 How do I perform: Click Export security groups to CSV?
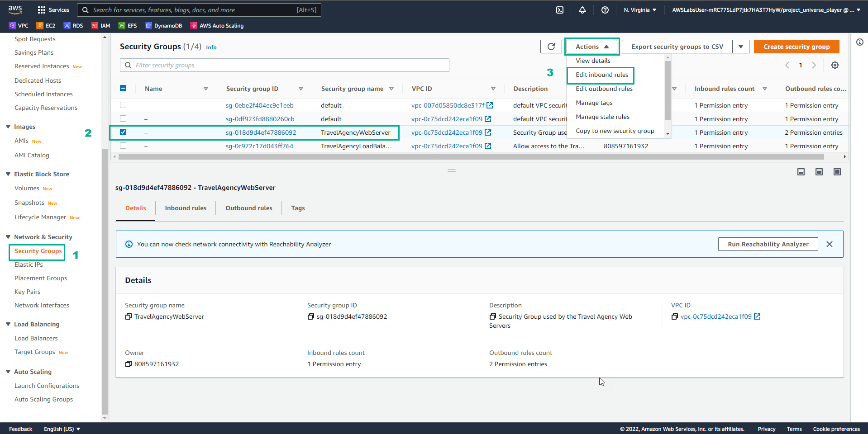click(x=677, y=47)
